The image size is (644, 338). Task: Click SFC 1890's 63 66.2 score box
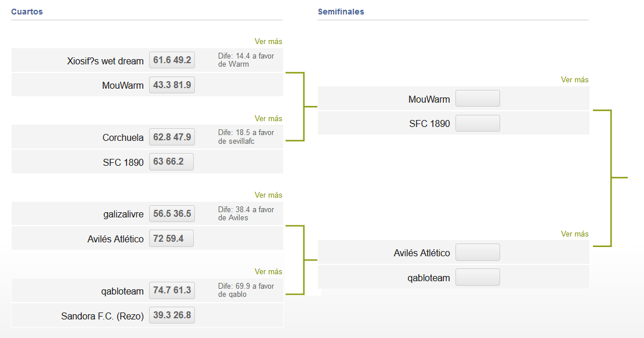point(171,162)
